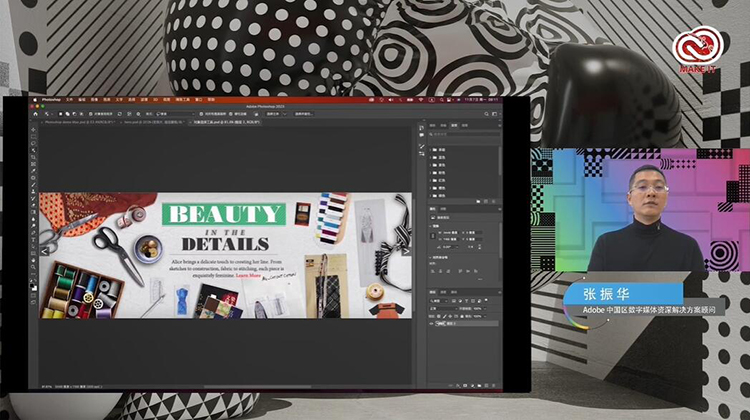Image resolution: width=750 pixels, height=420 pixels.
Task: Select the Lasso tool
Action: pyautogui.click(x=33, y=144)
